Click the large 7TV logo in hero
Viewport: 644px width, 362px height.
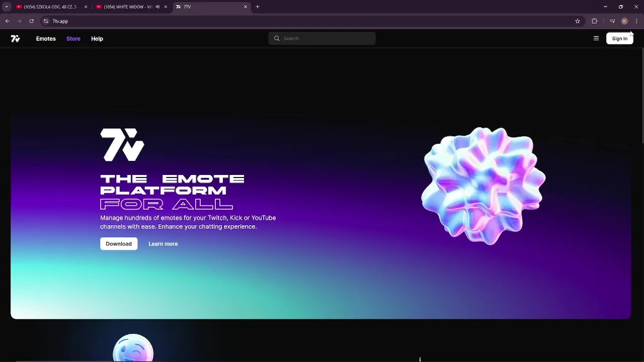[122, 145]
